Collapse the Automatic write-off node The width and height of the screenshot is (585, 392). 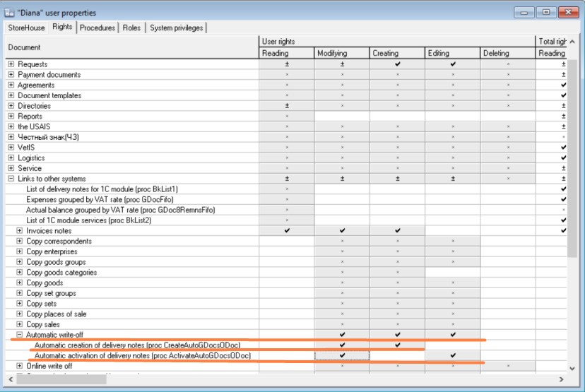tap(20, 335)
